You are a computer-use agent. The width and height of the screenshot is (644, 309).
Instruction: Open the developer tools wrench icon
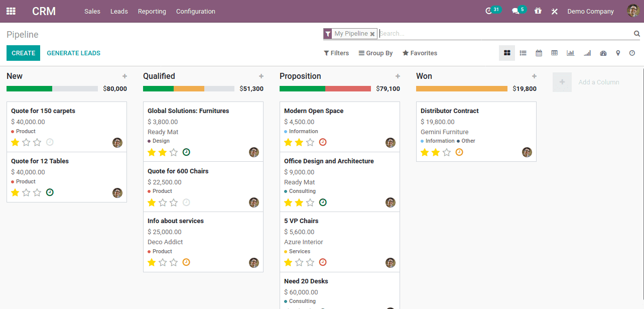click(x=555, y=11)
